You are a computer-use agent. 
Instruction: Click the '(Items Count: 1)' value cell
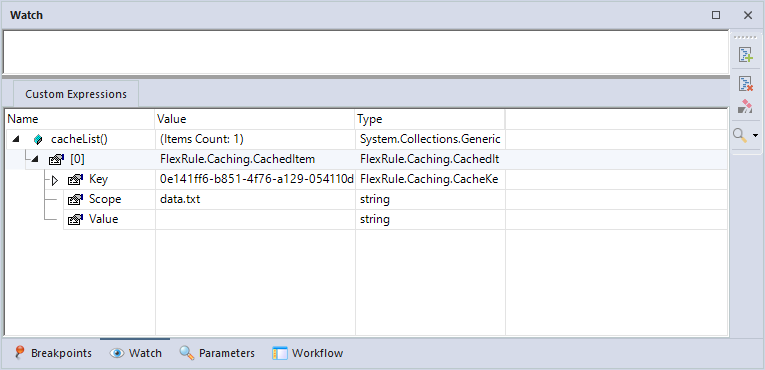click(x=255, y=140)
